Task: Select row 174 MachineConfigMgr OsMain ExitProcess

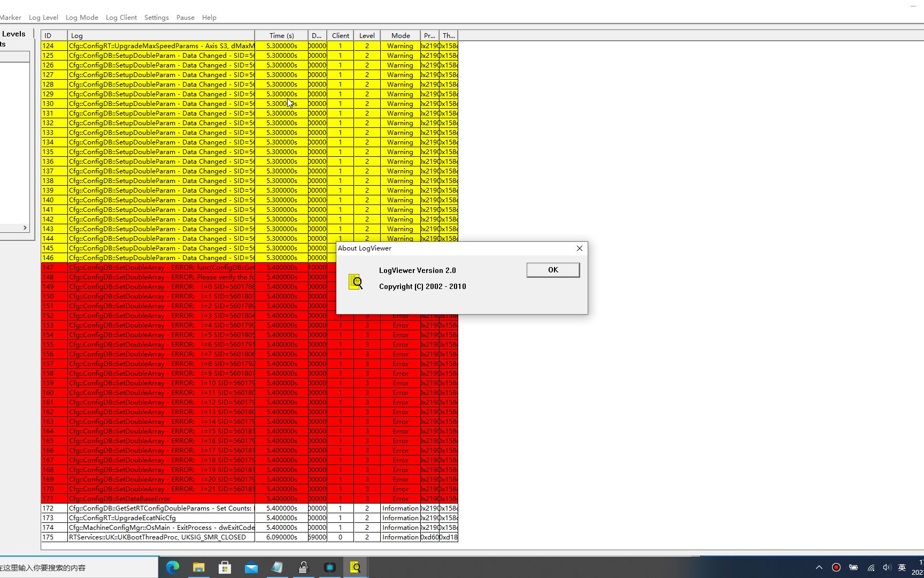Action: pos(249,528)
